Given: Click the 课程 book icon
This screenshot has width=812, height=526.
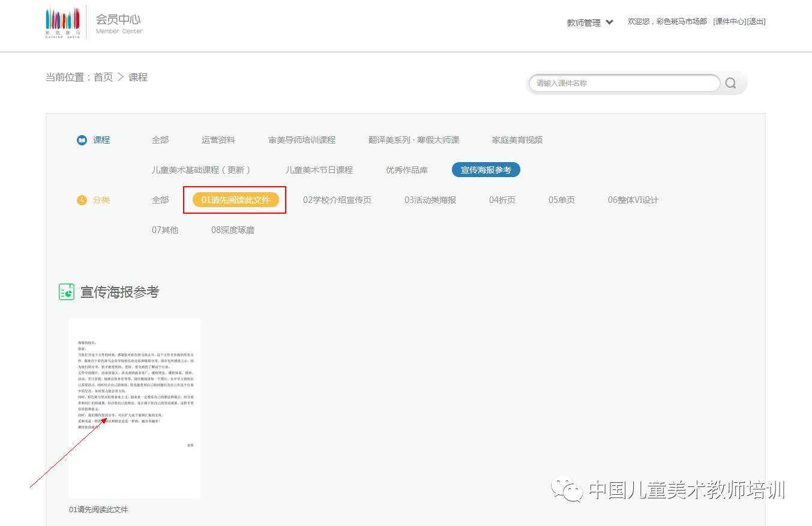Looking at the screenshot, I should (x=82, y=140).
